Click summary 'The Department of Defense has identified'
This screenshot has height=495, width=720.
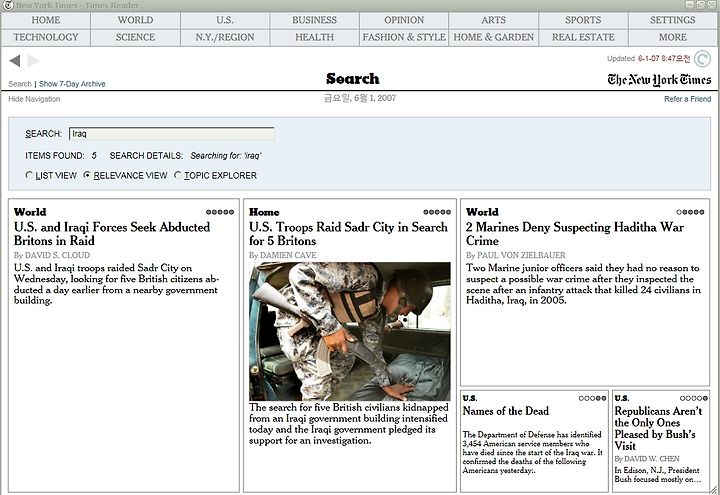point(532,452)
